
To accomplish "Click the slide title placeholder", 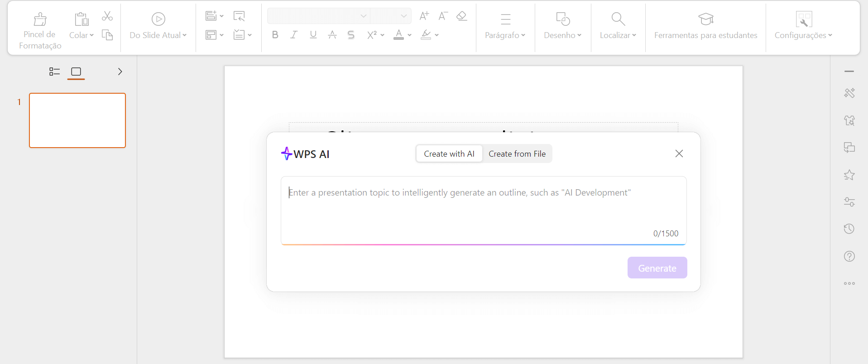I will (x=484, y=127).
